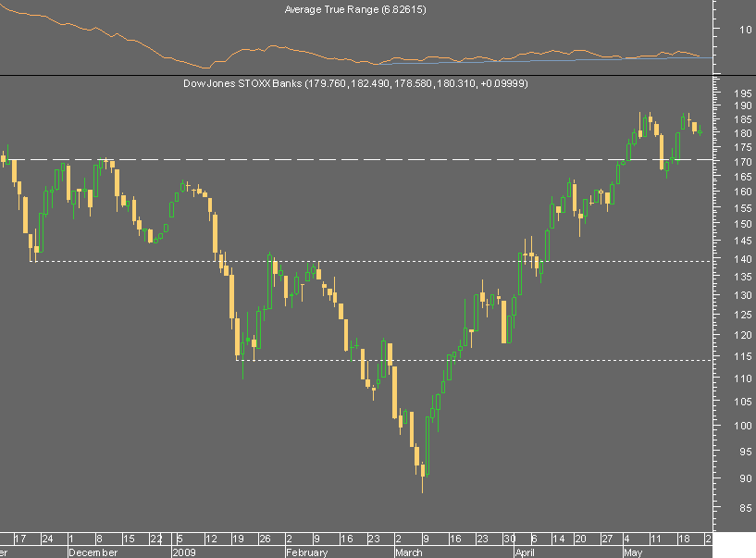Click the "Average True Range (6.82615)" indicator title
The height and width of the screenshot is (558, 756).
[355, 9]
